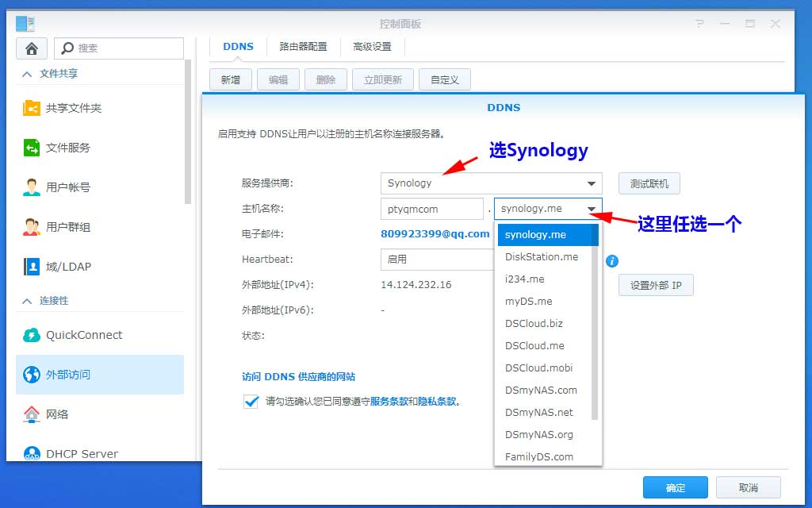
Task: Open the QuickConnect icon
Action: (32, 335)
